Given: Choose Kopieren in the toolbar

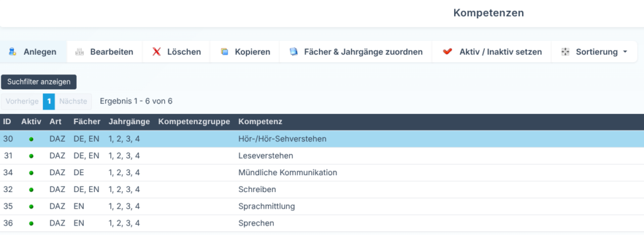Looking at the screenshot, I should [245, 52].
